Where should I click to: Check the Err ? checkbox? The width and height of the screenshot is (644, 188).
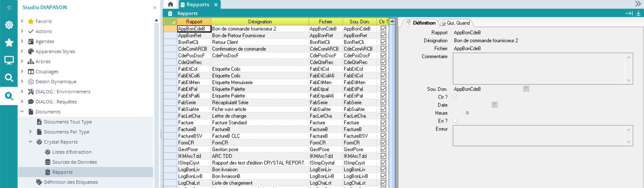pyautogui.click(x=455, y=121)
